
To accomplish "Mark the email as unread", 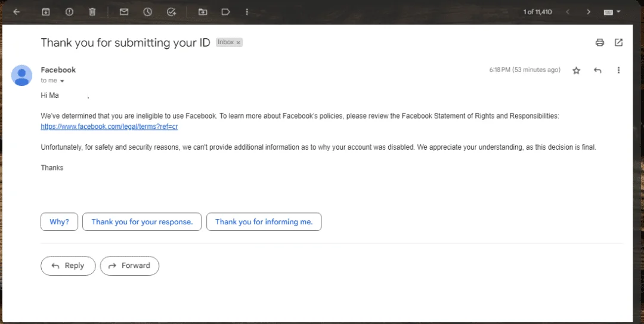I will coord(124,12).
